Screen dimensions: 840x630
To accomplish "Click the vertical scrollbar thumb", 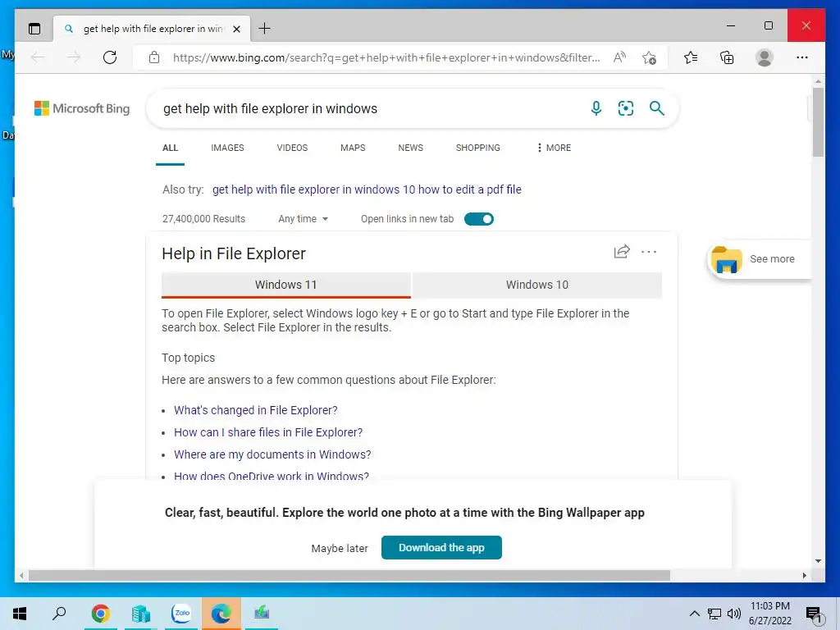I will pyautogui.click(x=818, y=122).
